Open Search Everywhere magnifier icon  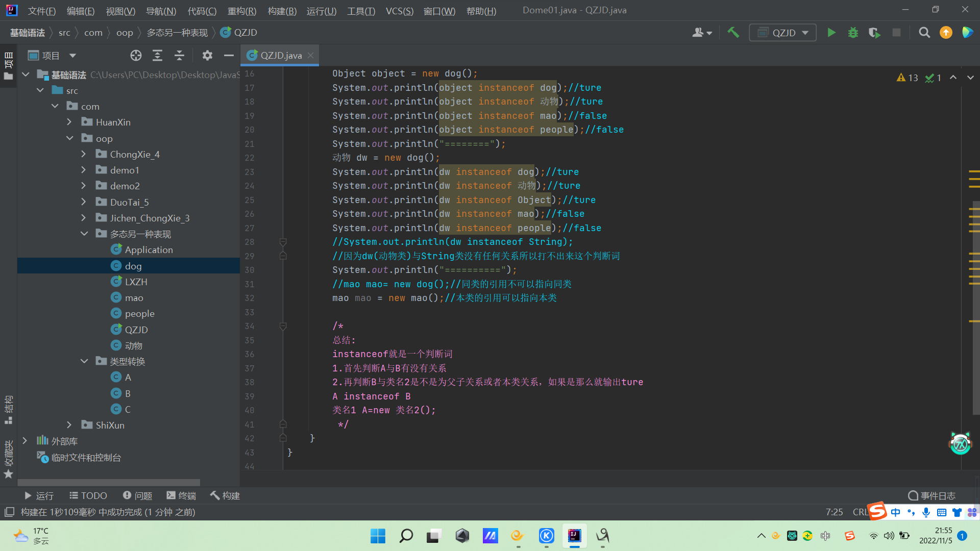[x=924, y=33]
